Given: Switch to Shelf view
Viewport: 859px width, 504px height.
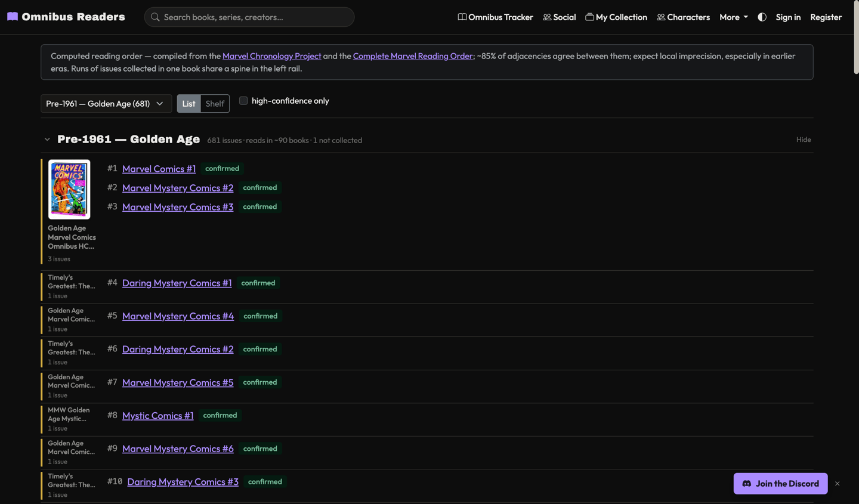Looking at the screenshot, I should click(x=215, y=104).
